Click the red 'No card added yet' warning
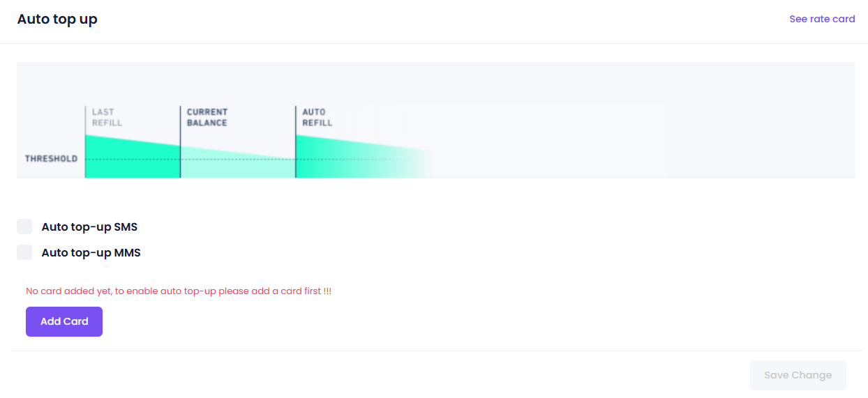Screen dimensions: 868x398 tap(179, 291)
